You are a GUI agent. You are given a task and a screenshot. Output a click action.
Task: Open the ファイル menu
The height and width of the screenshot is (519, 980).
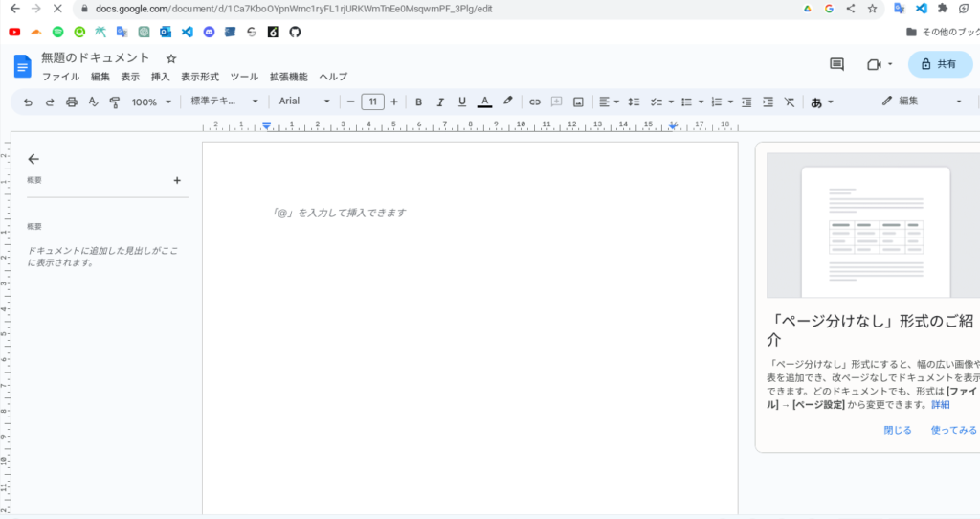[60, 77]
